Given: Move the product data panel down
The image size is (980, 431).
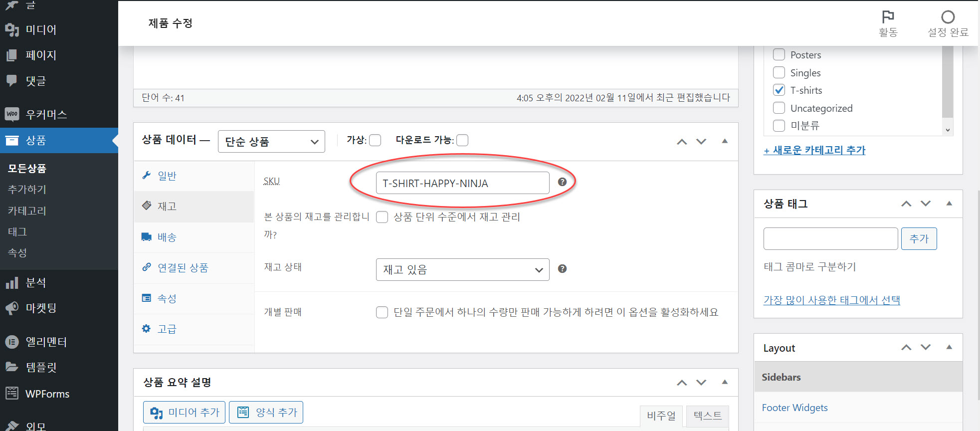Looking at the screenshot, I should [x=701, y=142].
